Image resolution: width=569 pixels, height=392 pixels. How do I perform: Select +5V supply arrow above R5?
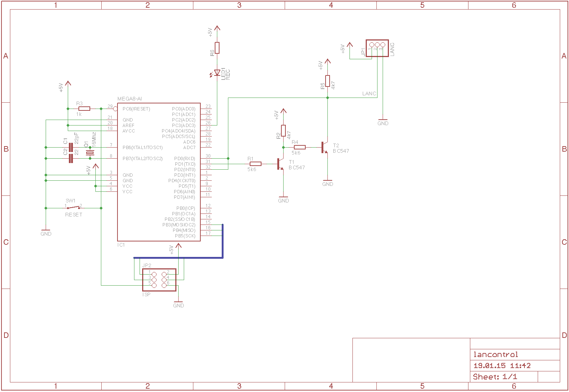coord(327,62)
